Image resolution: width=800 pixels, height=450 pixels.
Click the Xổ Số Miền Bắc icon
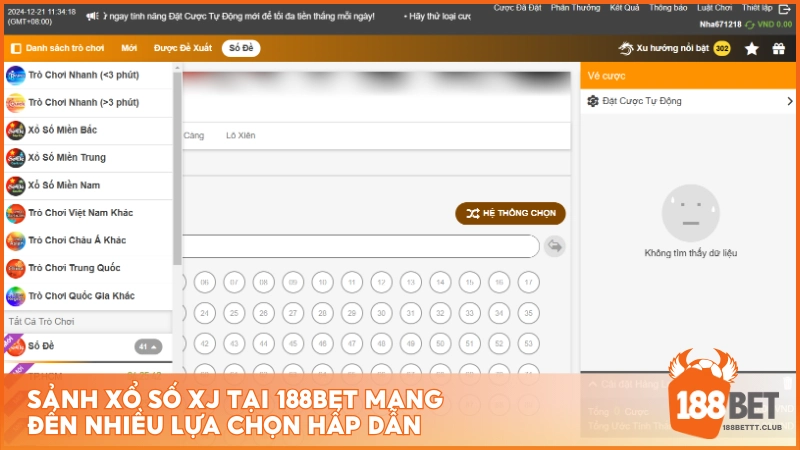point(15,130)
